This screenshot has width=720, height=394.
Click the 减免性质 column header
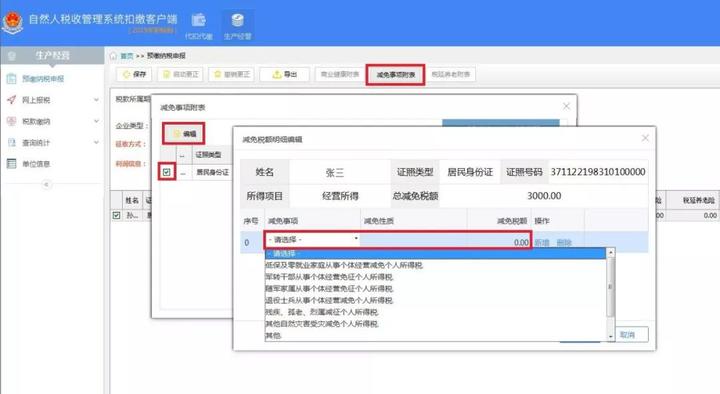379,221
